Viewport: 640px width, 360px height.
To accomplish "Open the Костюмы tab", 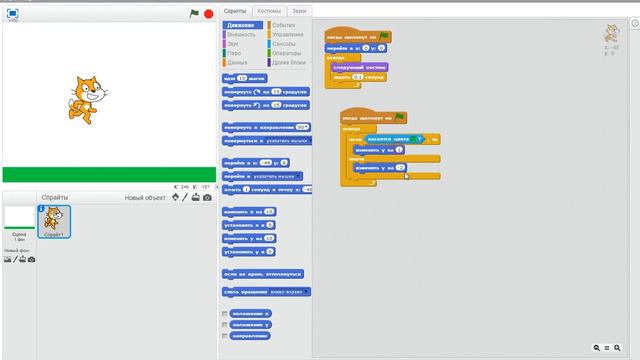I will [269, 11].
